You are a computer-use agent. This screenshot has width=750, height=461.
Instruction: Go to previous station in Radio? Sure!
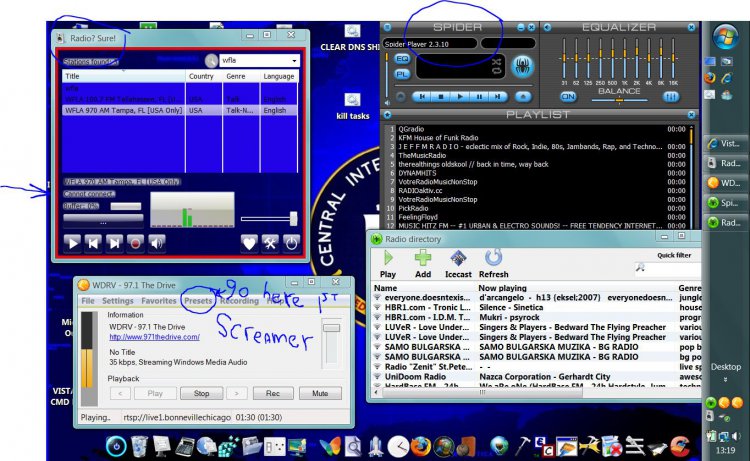point(93,243)
